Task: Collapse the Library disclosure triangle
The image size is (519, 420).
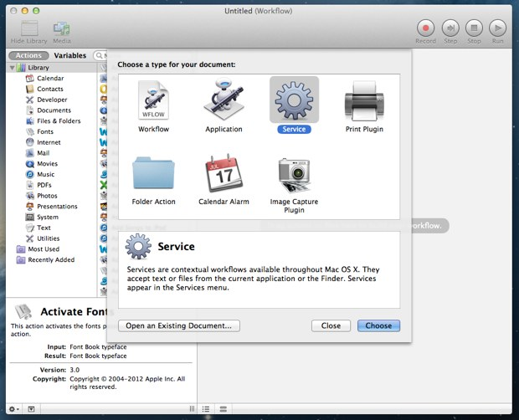Action: pyautogui.click(x=13, y=68)
